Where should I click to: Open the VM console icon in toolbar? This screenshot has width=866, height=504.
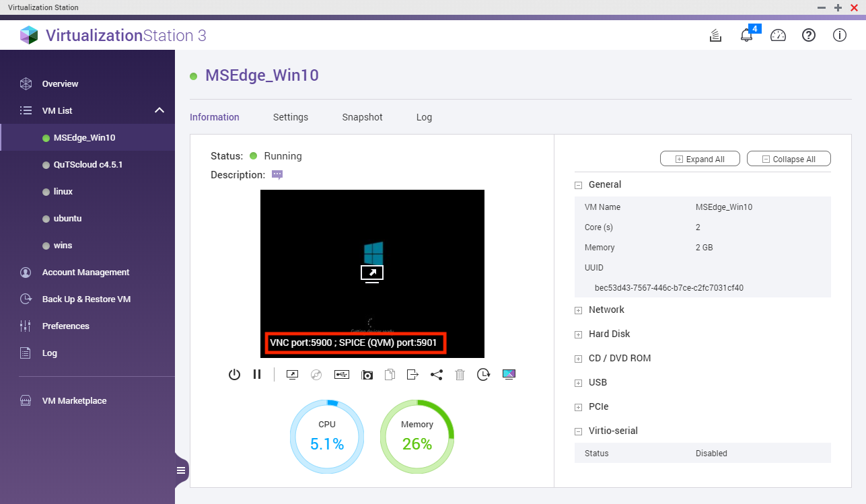point(292,375)
